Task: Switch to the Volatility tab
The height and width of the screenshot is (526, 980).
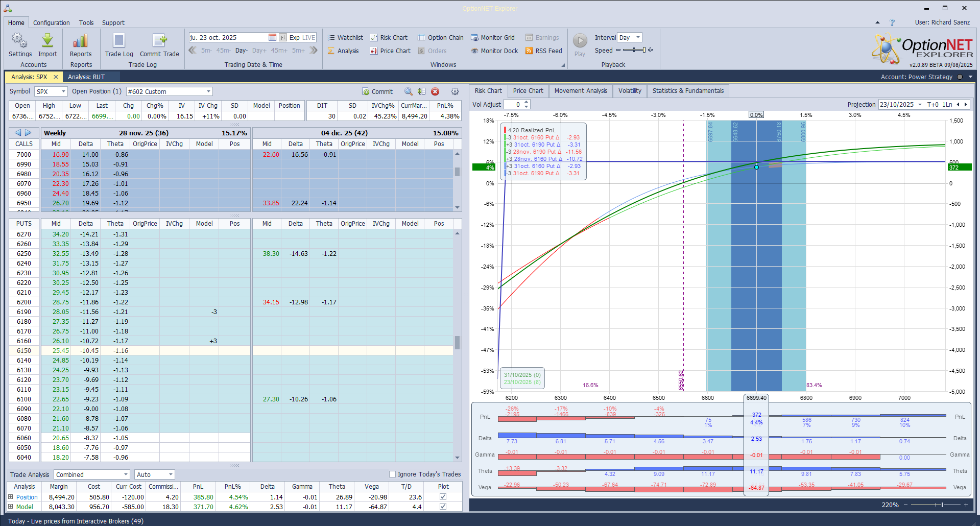Action: 630,91
